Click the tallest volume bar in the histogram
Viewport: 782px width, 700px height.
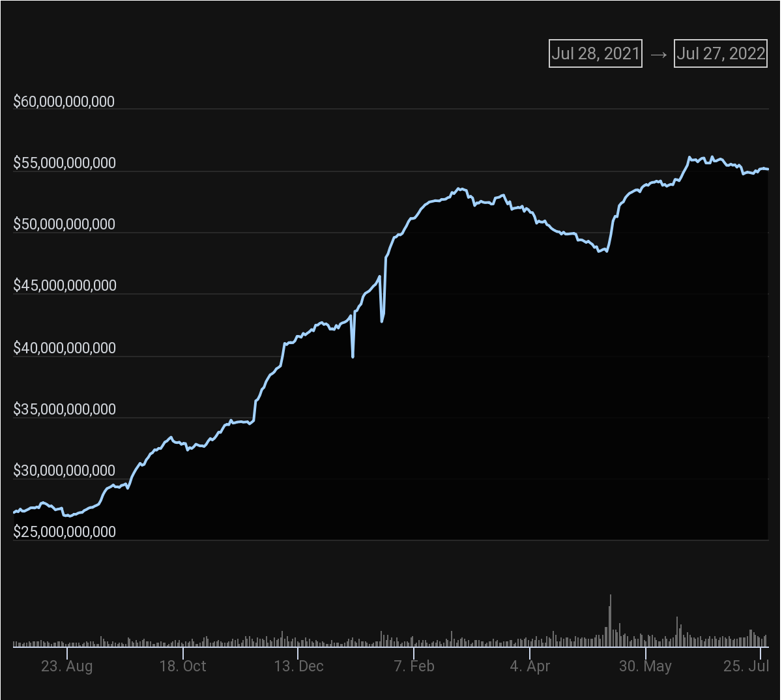point(610,620)
